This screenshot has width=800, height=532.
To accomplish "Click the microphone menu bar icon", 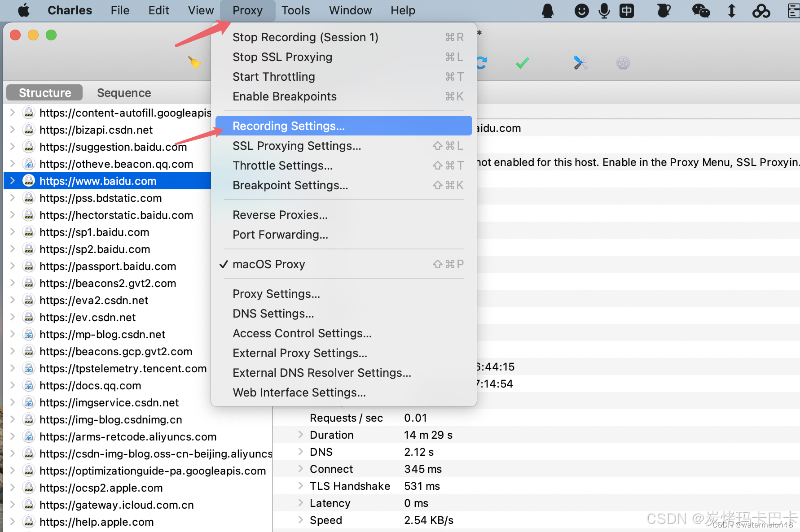I will 604,10.
